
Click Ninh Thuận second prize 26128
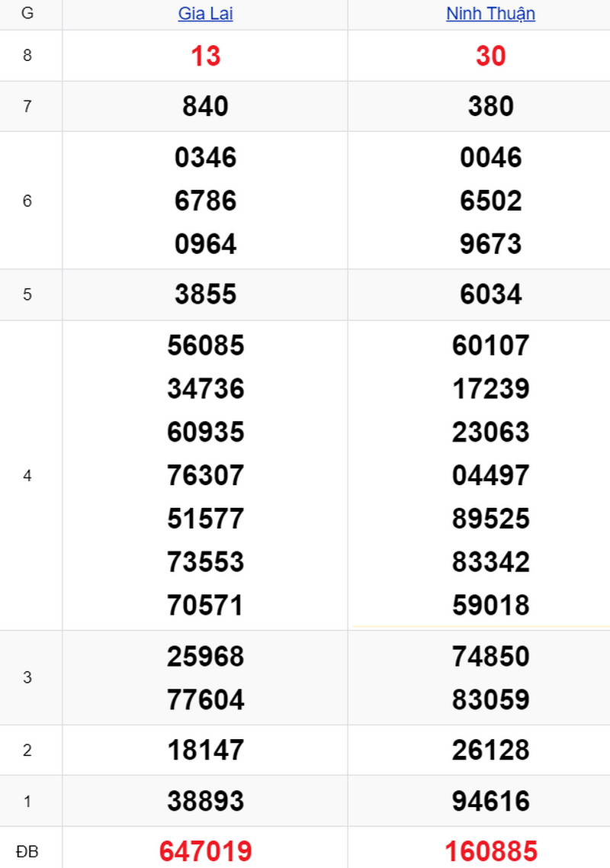click(491, 750)
